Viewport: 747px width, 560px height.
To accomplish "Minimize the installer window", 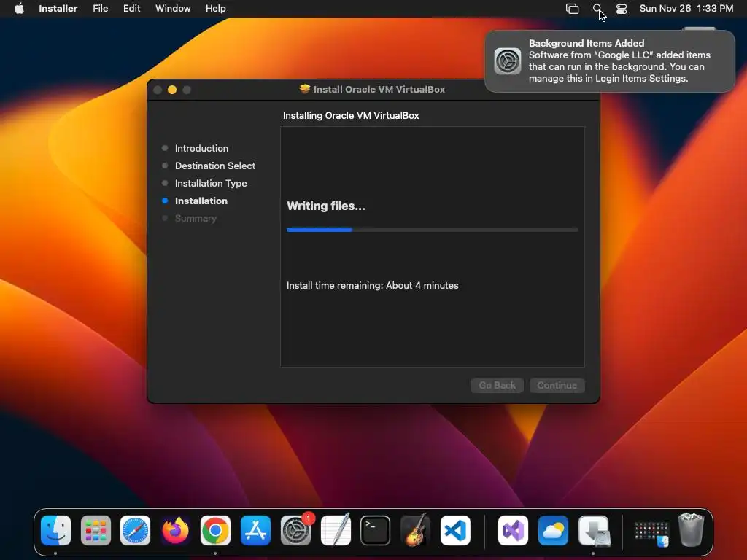I will tap(172, 90).
